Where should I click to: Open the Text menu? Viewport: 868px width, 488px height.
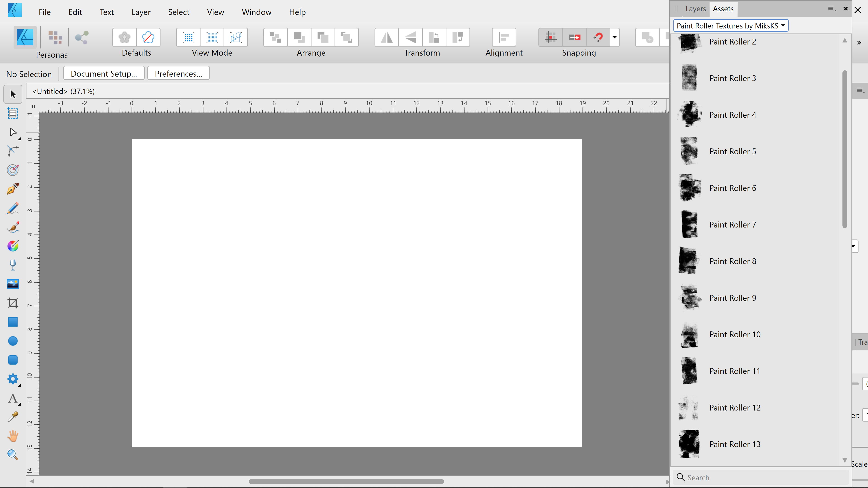pyautogui.click(x=106, y=12)
